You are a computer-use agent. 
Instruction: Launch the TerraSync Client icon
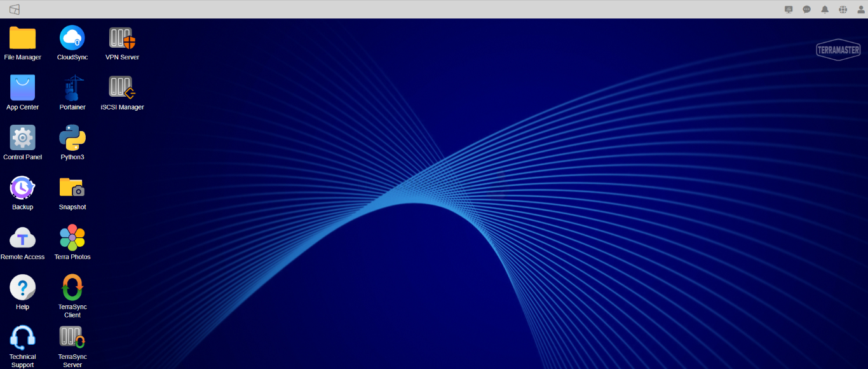[72, 288]
